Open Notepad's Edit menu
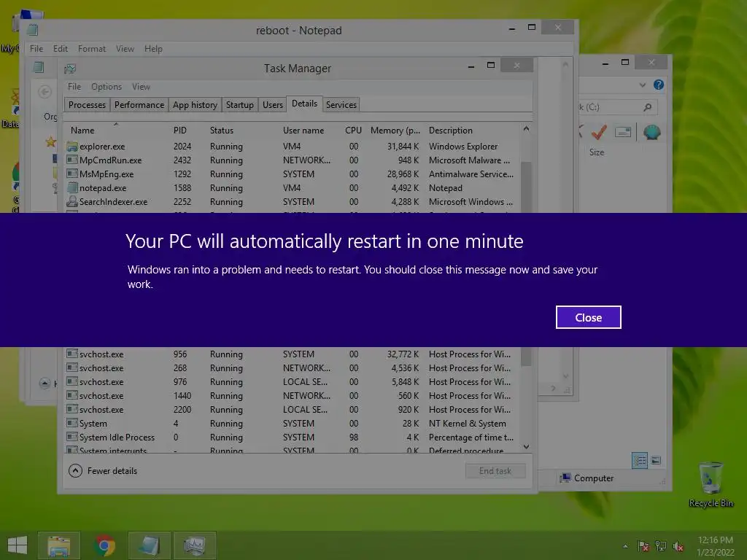The width and height of the screenshot is (747, 560). 60,49
